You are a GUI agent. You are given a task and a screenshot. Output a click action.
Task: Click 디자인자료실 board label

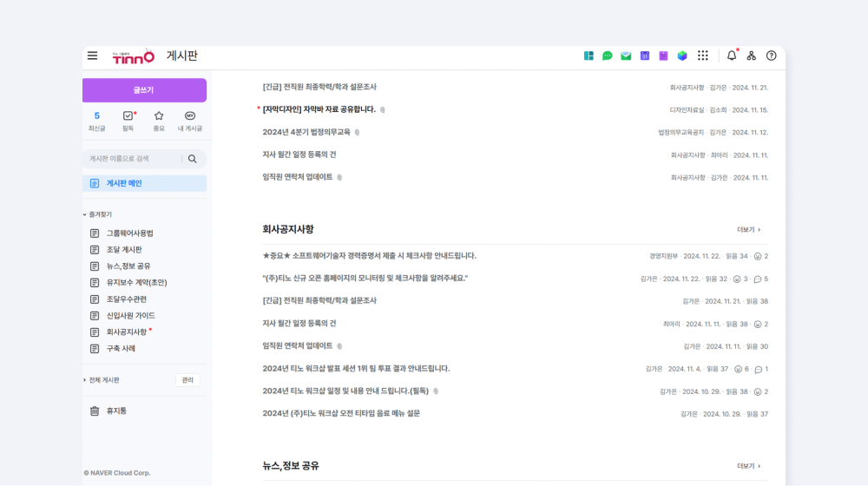coord(687,110)
